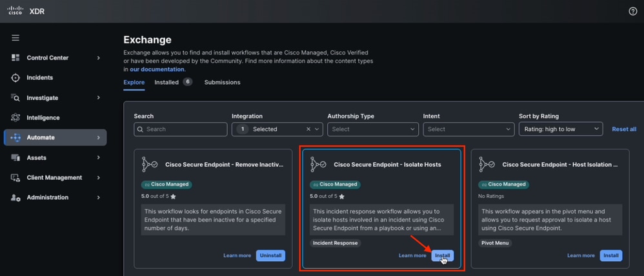Viewport: 644px width, 276px height.
Task: Open the our documentation link
Action: point(157,70)
